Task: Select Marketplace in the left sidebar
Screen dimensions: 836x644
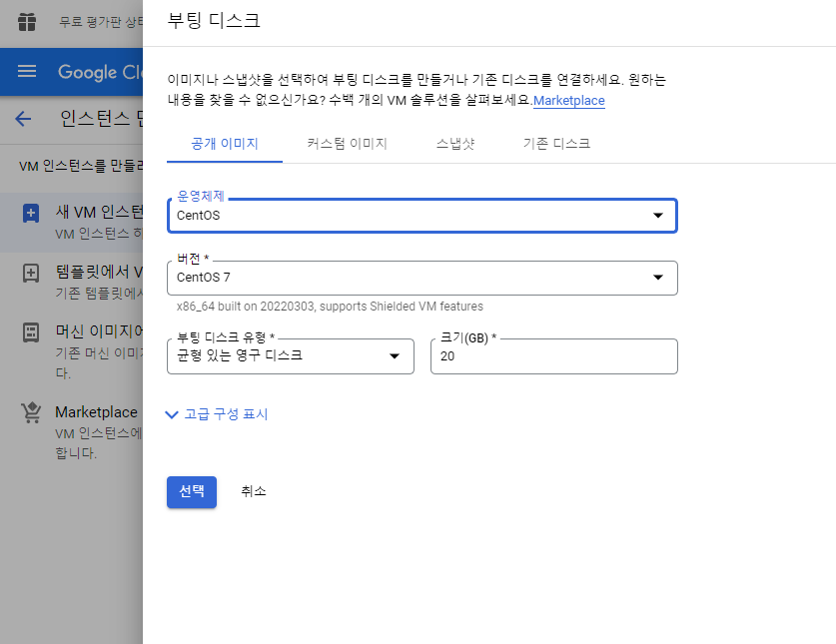Action: click(x=97, y=412)
